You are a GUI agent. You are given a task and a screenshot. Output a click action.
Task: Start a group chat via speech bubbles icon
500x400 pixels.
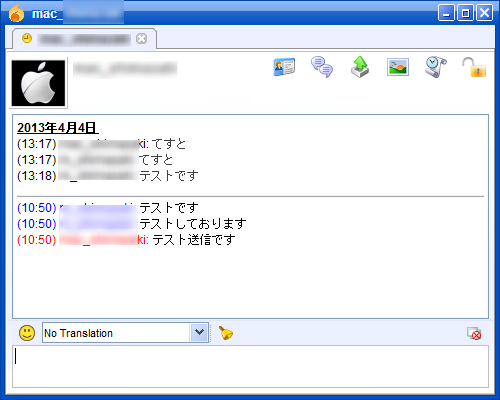click(322, 67)
